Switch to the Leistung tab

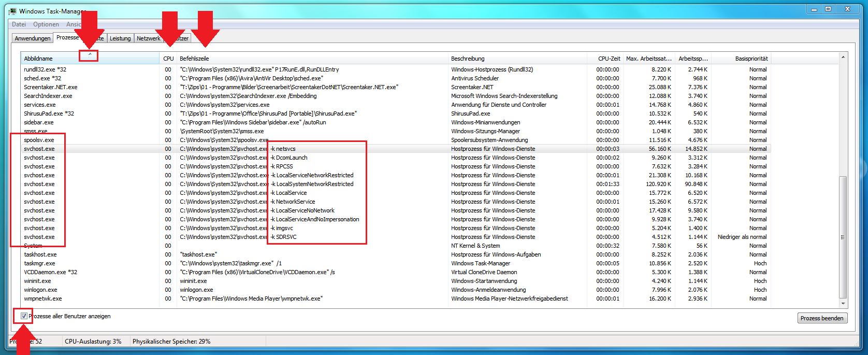coord(120,38)
